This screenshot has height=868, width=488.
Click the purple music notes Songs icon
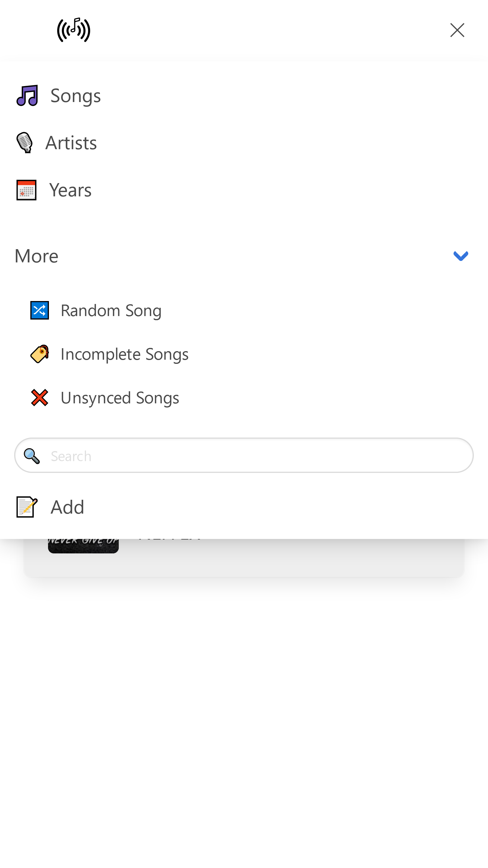point(27,96)
